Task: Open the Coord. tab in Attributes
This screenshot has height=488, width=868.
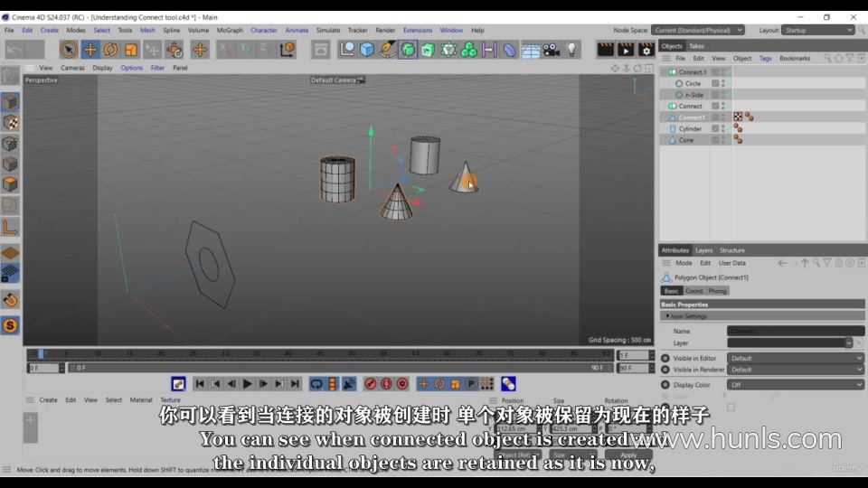Action: pos(693,291)
